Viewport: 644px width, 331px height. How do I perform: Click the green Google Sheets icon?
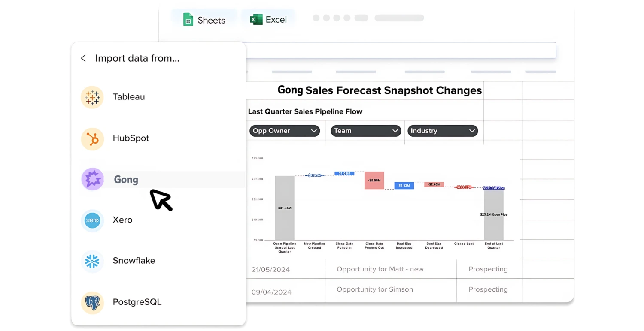coord(188,20)
